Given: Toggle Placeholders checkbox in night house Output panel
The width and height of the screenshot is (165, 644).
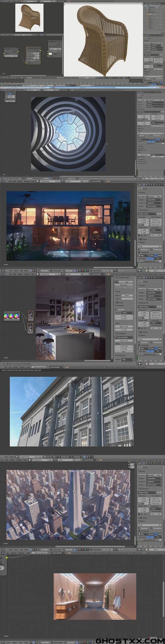Looking at the screenshot, I should [x=139, y=252].
